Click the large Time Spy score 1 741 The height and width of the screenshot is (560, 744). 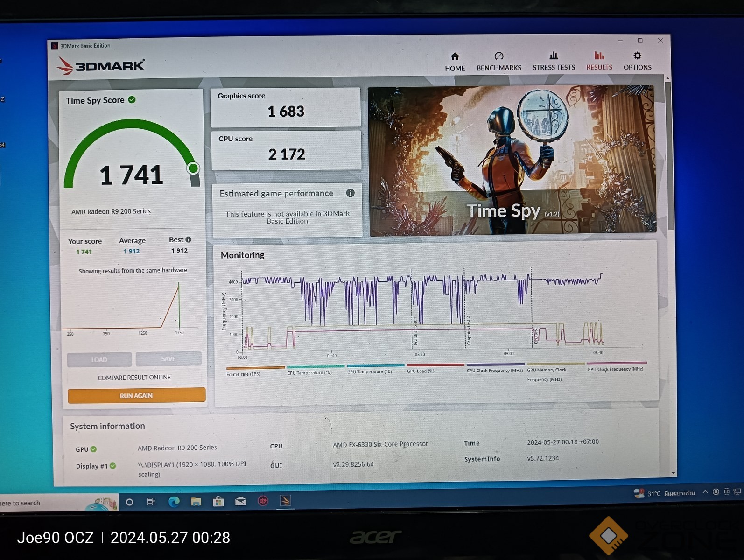(x=131, y=175)
